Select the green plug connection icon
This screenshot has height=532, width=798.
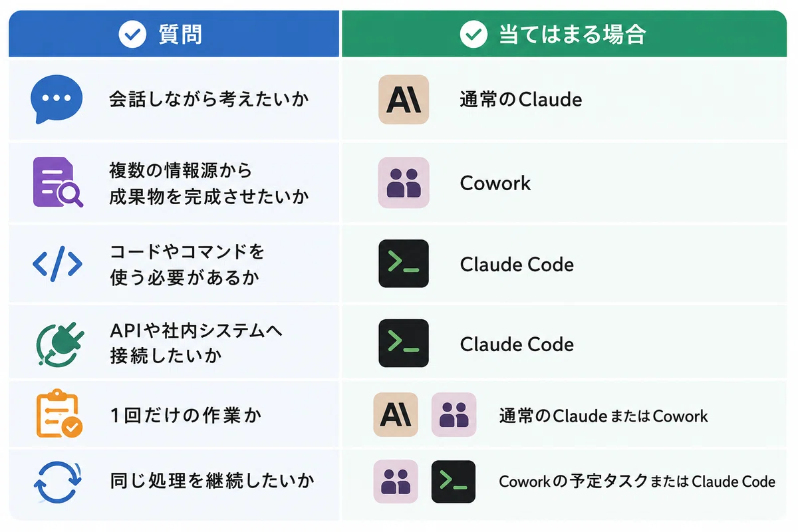(57, 343)
